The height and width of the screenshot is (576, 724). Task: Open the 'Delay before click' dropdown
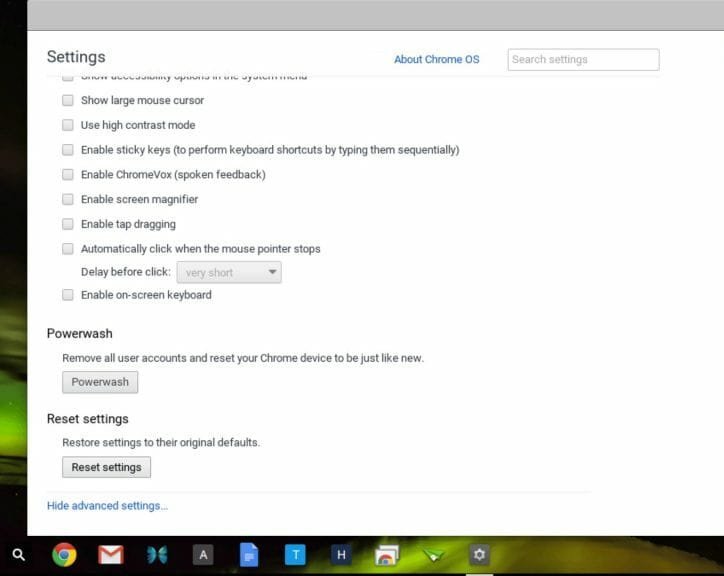229,272
